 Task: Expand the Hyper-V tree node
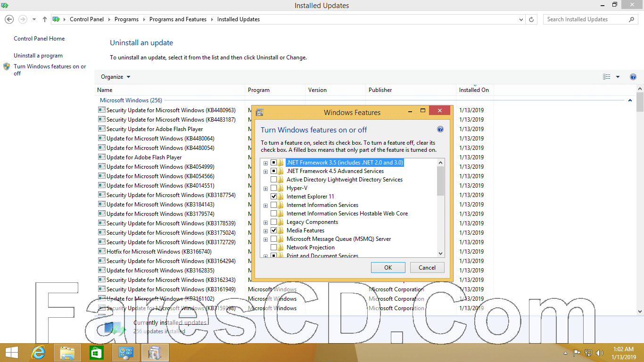click(266, 189)
